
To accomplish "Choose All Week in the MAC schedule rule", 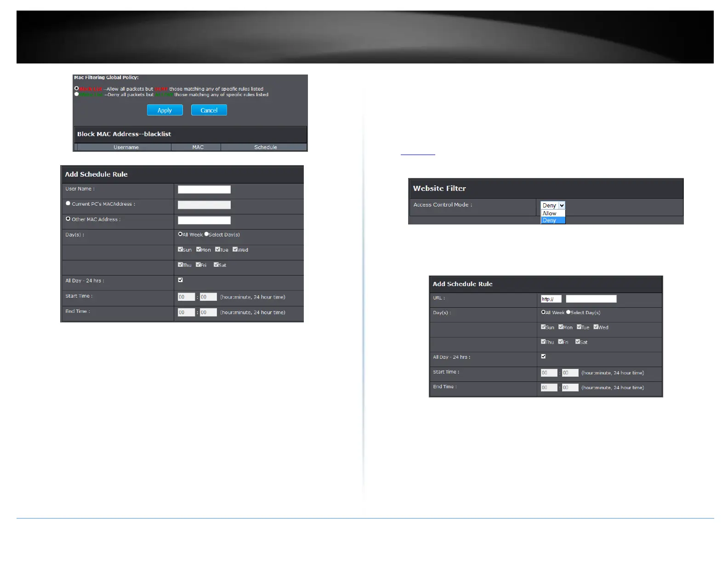I will tap(180, 234).
